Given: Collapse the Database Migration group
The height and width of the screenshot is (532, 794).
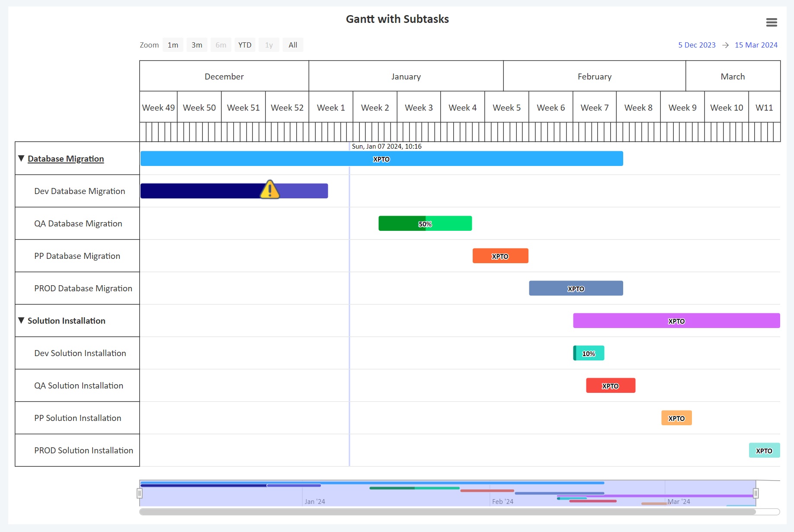Looking at the screenshot, I should pos(20,158).
